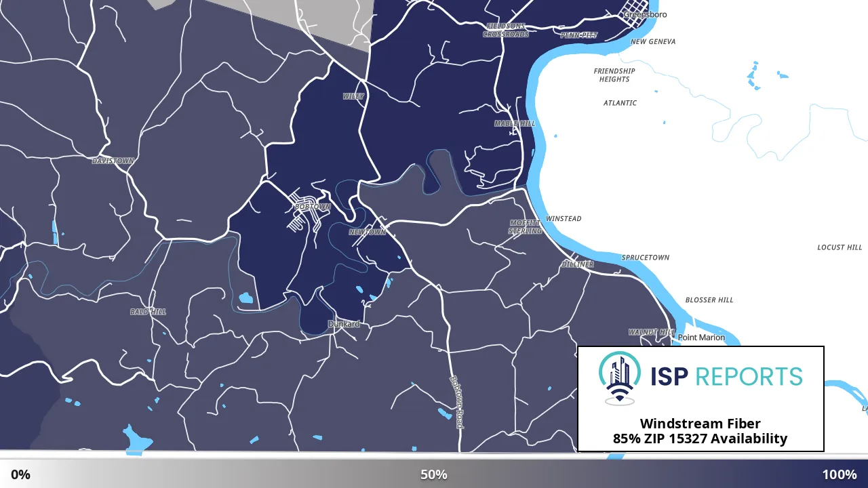Click the Sprucetown map label
Screen dimensions: 868x488
click(646, 258)
